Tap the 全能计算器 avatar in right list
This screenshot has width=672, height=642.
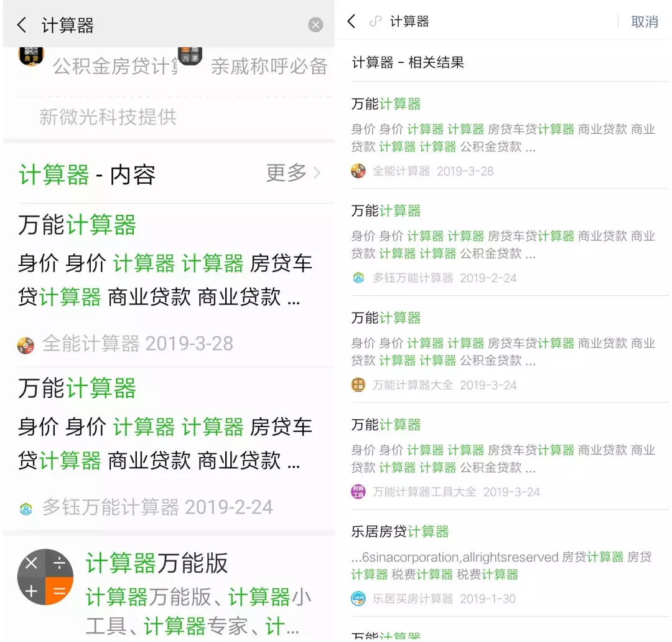point(358,171)
